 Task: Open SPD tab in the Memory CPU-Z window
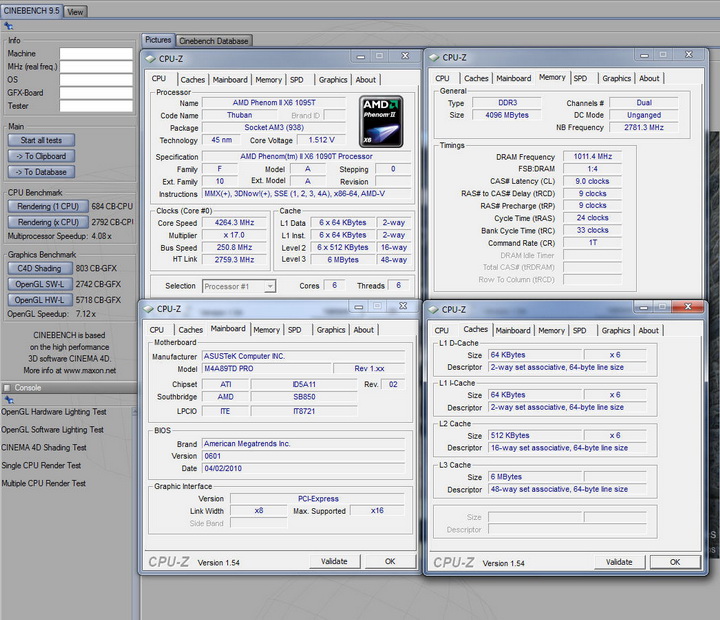click(x=580, y=79)
